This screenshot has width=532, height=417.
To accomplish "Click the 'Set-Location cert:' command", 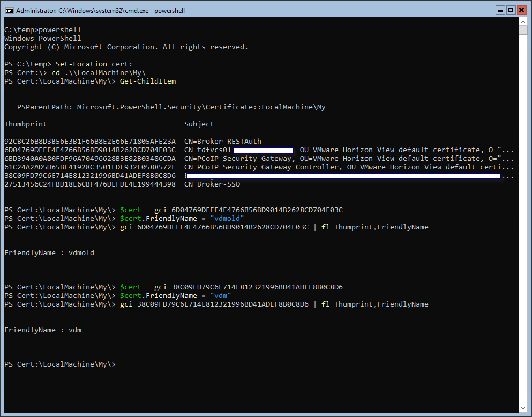I will (94, 64).
